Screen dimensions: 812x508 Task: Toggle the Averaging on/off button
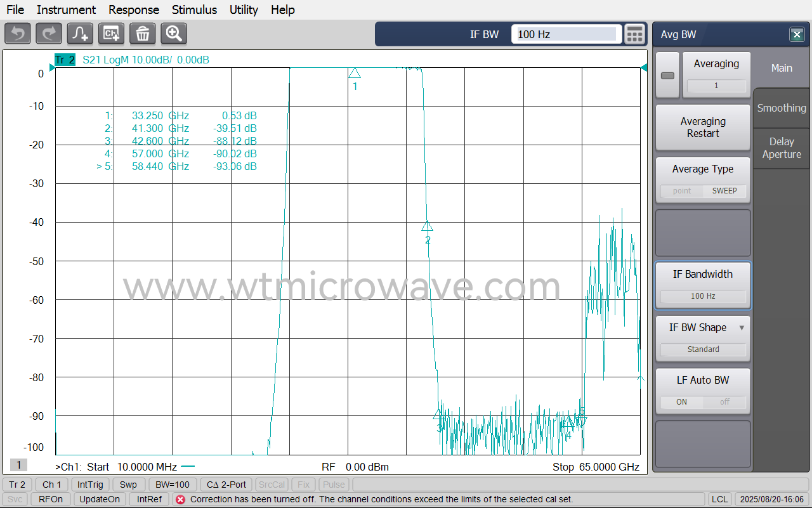[x=667, y=75]
